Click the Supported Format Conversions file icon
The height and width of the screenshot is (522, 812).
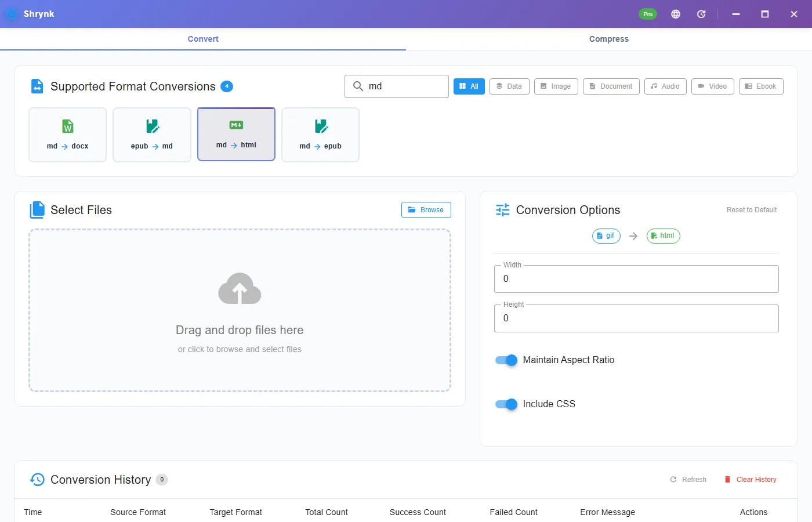tap(37, 86)
